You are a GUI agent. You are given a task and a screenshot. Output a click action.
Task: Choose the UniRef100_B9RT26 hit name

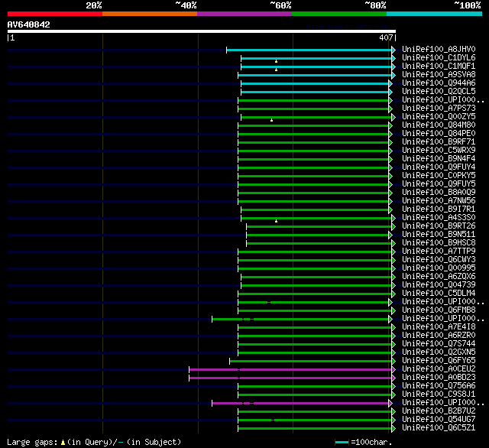point(439,226)
